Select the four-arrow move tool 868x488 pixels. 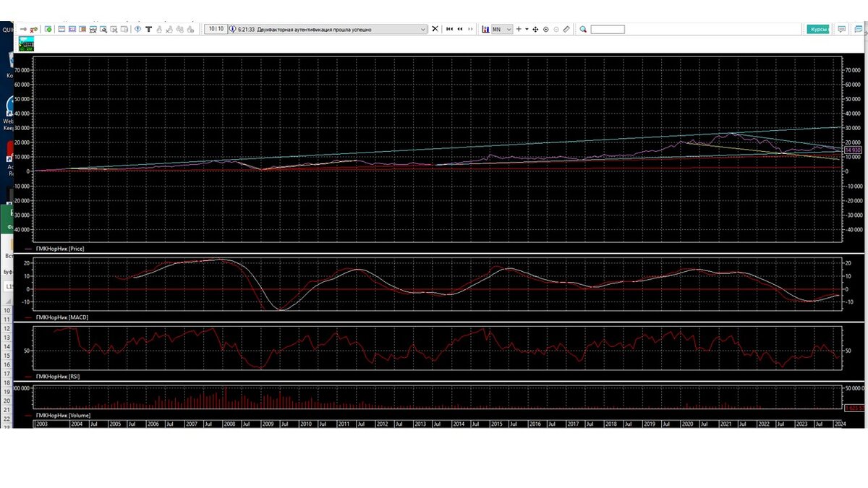point(536,29)
